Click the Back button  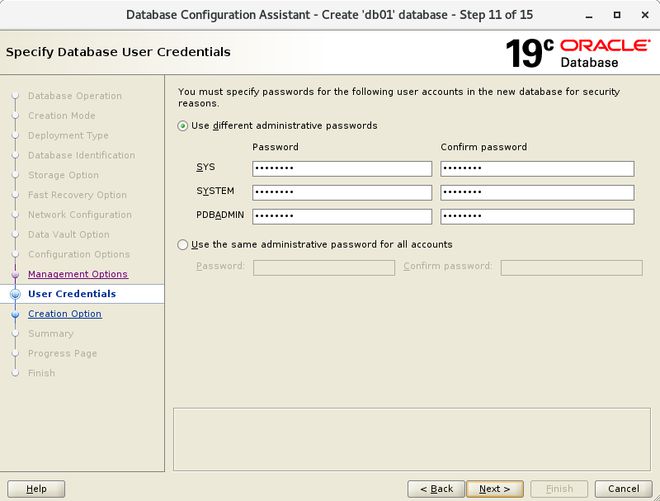(436, 489)
